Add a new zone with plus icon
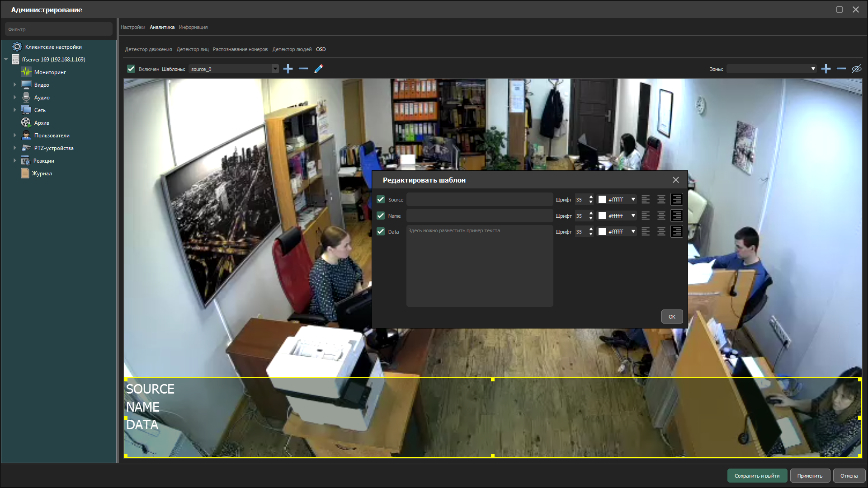Image resolution: width=868 pixels, height=488 pixels. point(826,69)
